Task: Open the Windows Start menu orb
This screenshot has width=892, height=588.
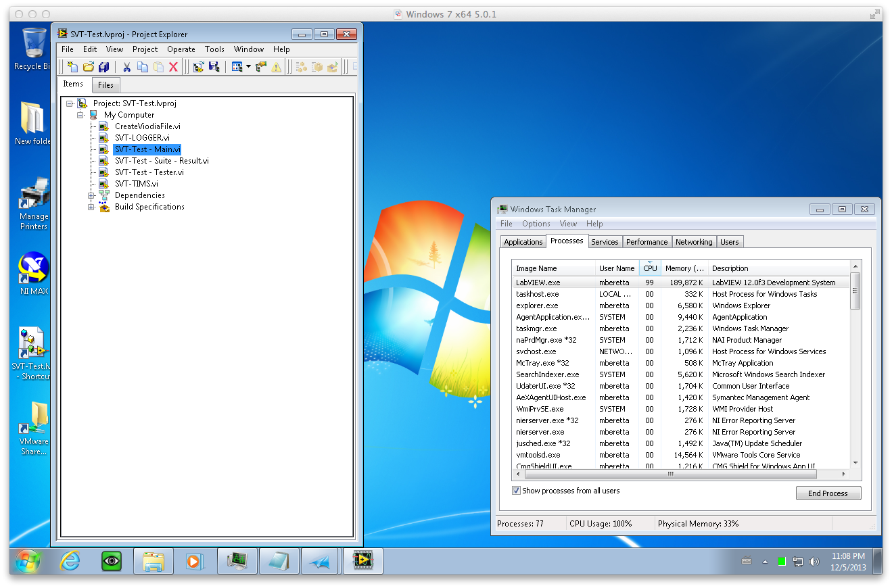Action: pos(28,560)
